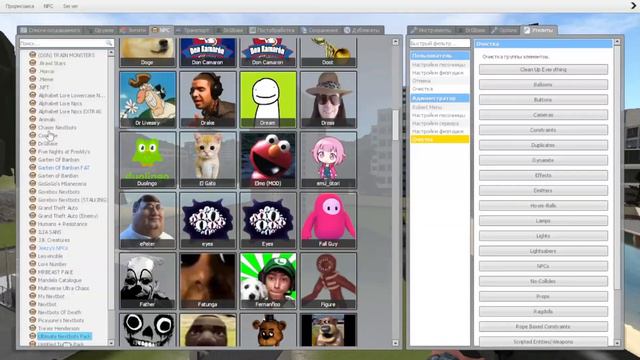Open the Multiverse Ultra Chaos category
The width and height of the screenshot is (640, 360).
pos(63,288)
